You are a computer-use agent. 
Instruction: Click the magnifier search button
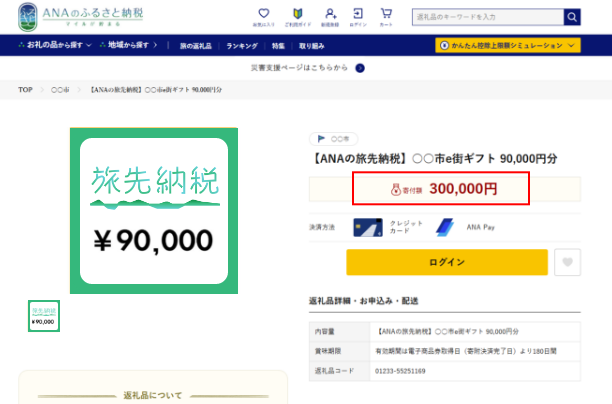[572, 17]
